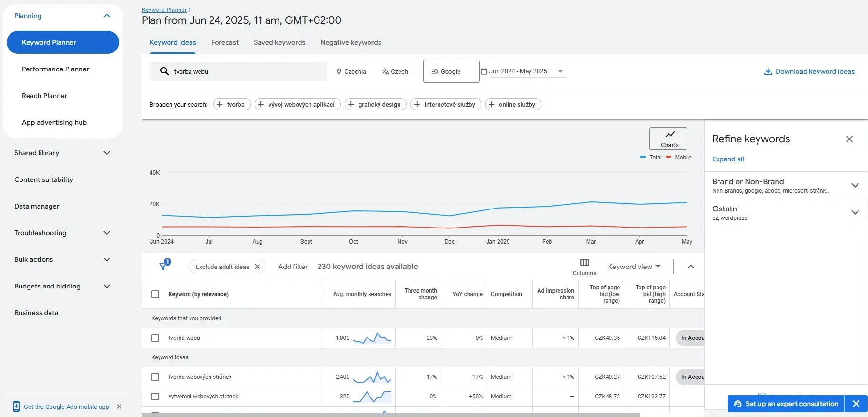Open the date range dropdown arrow
Screen dimensions: 868x417
560,71
